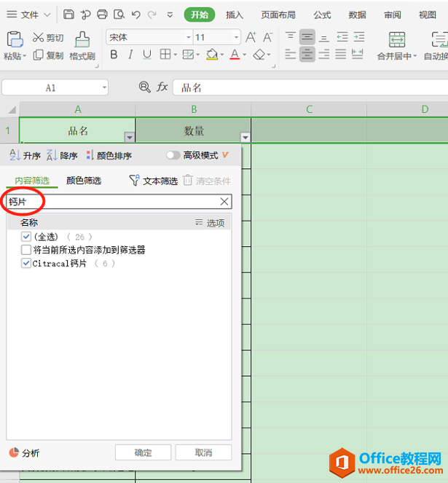
Task: Expand the Paste options arrow
Action: [x=25, y=56]
